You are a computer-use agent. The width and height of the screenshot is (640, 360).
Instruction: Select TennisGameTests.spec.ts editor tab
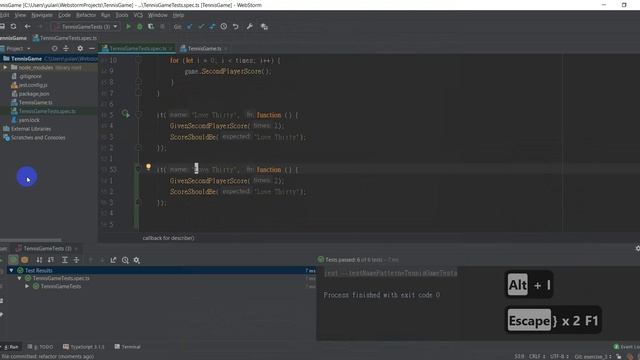click(138, 48)
